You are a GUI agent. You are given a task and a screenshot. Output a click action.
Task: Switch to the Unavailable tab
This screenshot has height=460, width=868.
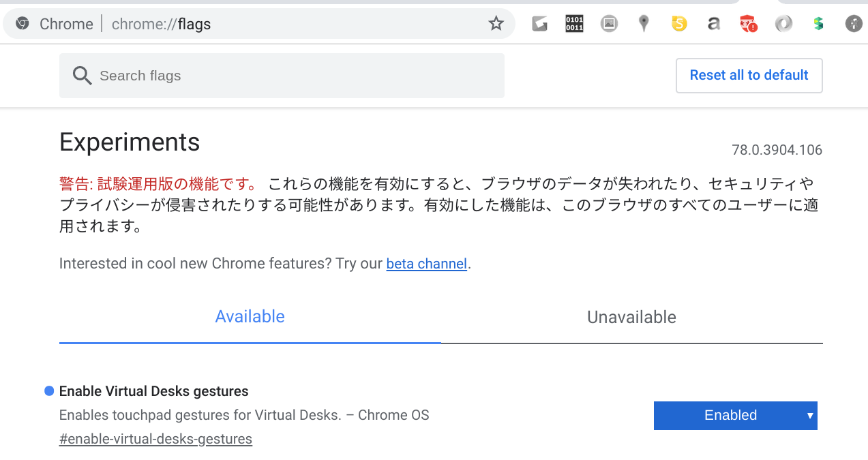pyautogui.click(x=631, y=317)
